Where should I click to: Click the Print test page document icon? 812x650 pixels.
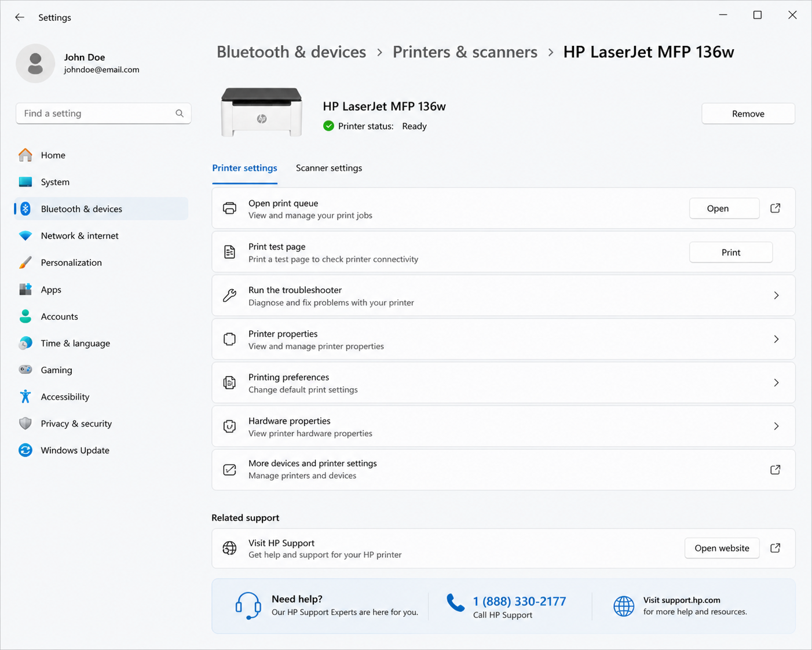point(230,252)
